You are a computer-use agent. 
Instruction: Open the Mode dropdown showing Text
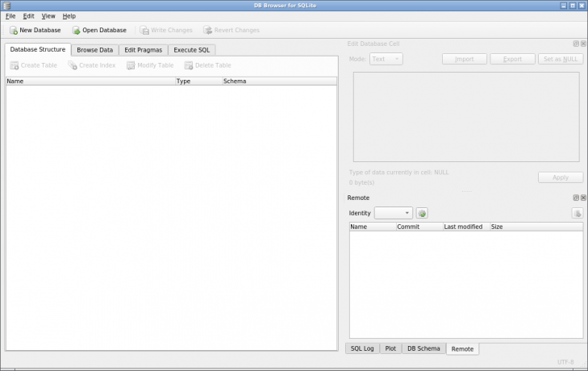(386, 59)
